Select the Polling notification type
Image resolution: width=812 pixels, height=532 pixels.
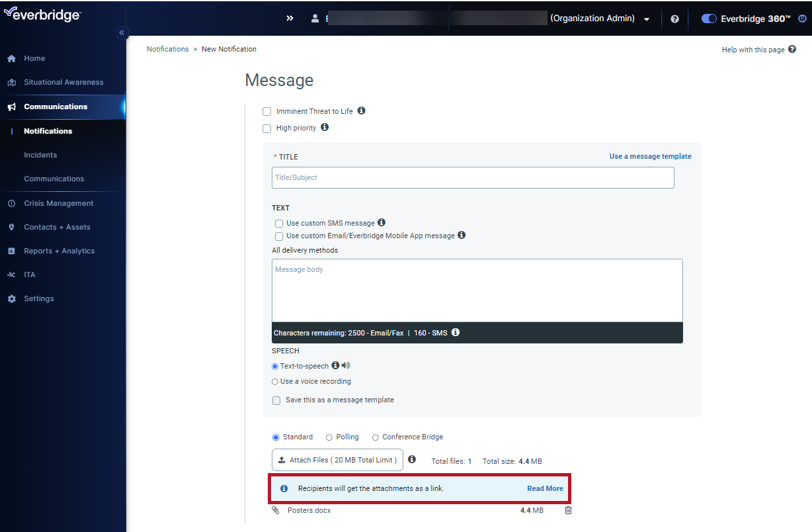pos(329,437)
